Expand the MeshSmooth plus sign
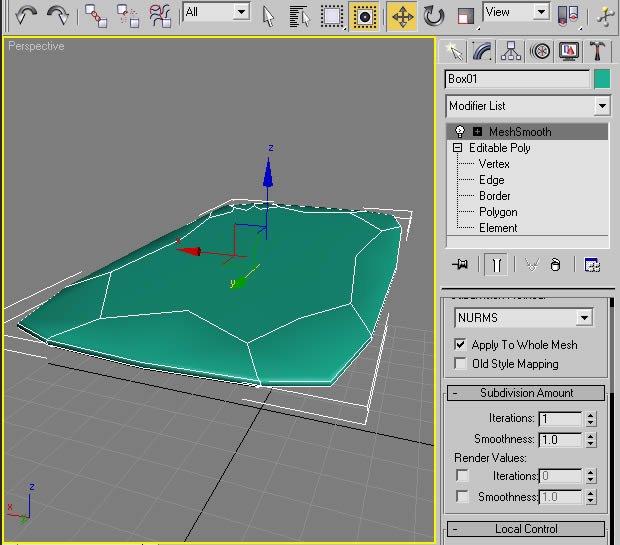 click(478, 131)
